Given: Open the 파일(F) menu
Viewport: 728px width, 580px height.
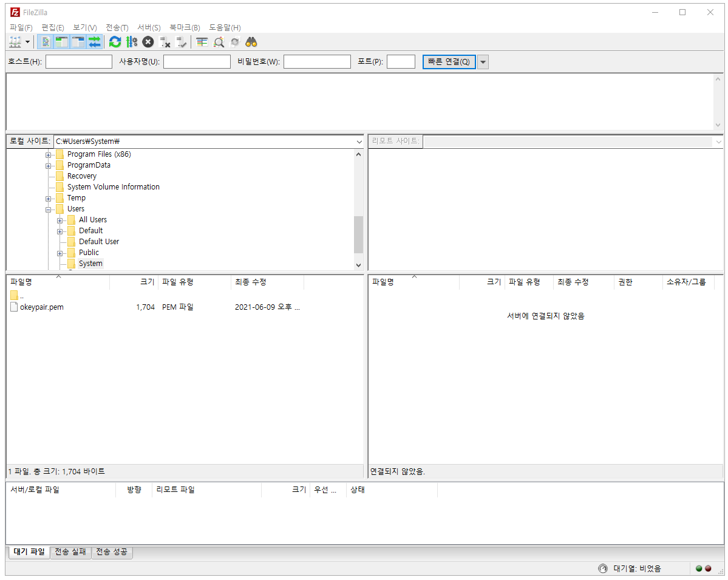Looking at the screenshot, I should [x=21, y=27].
